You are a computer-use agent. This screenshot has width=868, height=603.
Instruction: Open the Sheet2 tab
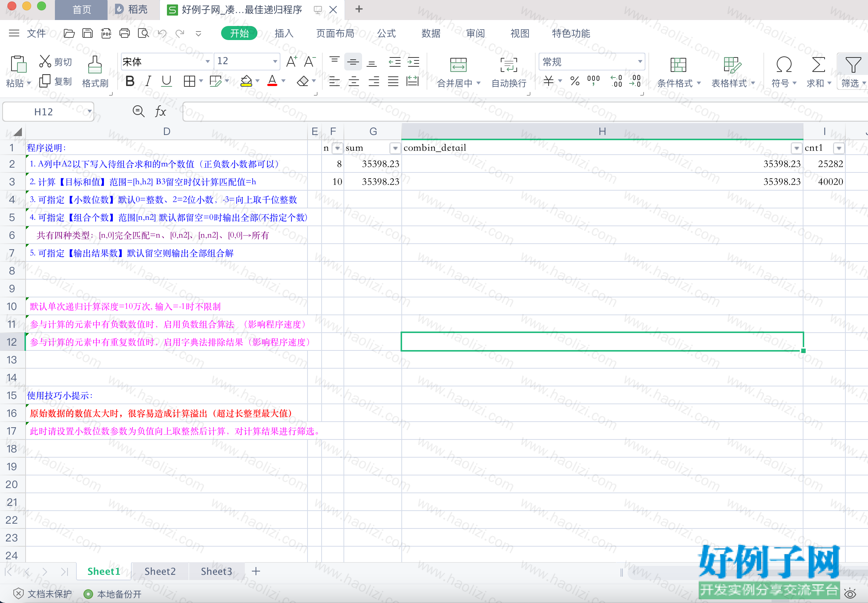tap(160, 571)
